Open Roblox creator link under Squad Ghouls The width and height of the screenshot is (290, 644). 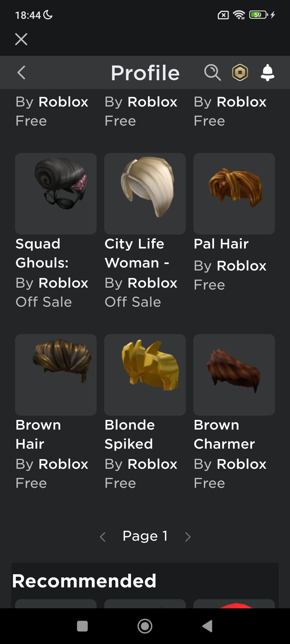click(63, 283)
